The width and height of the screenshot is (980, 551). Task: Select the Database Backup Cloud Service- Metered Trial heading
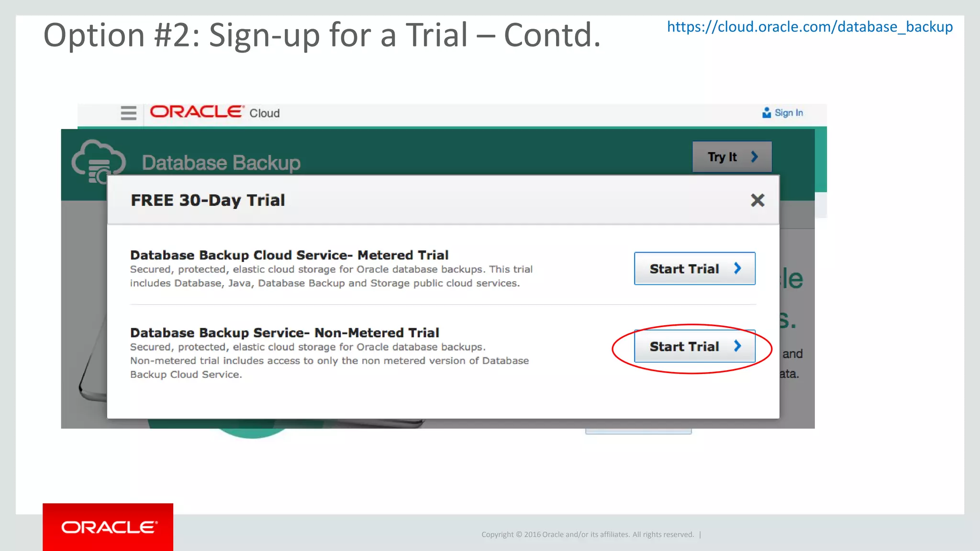[x=290, y=255]
